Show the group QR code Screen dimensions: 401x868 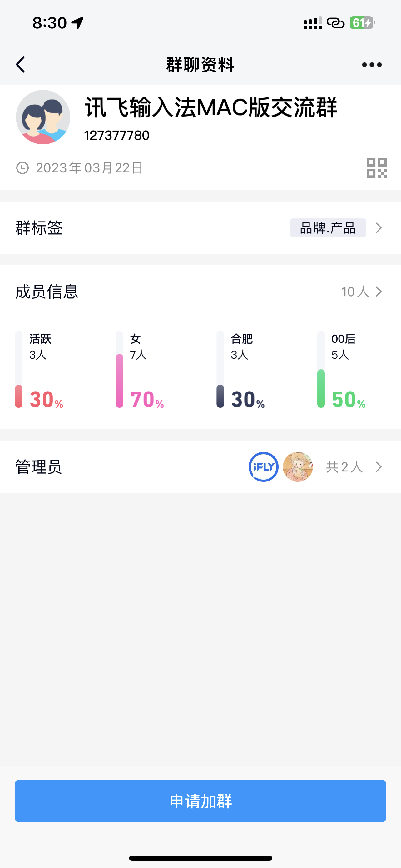coord(376,168)
